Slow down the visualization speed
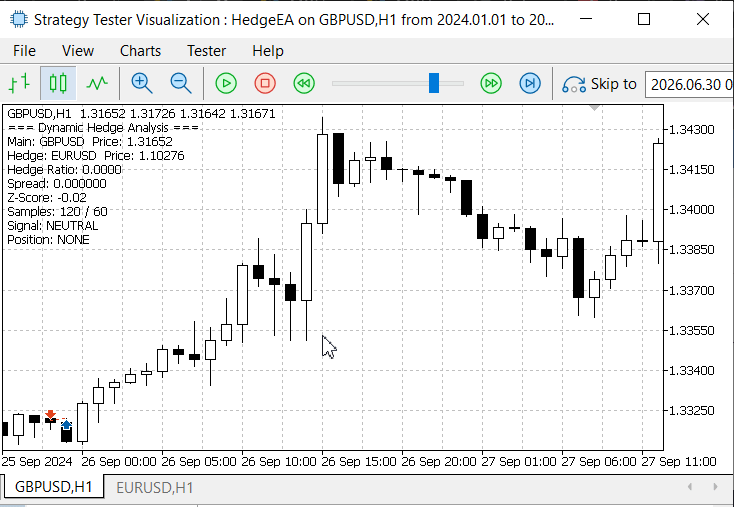The image size is (734, 507). coord(304,83)
